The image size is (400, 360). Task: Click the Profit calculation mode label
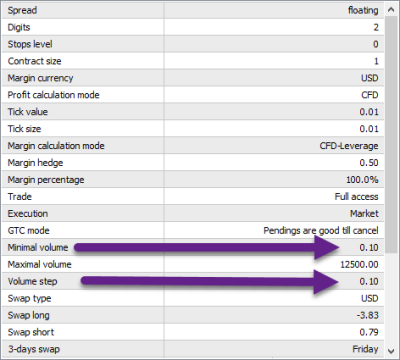53,95
